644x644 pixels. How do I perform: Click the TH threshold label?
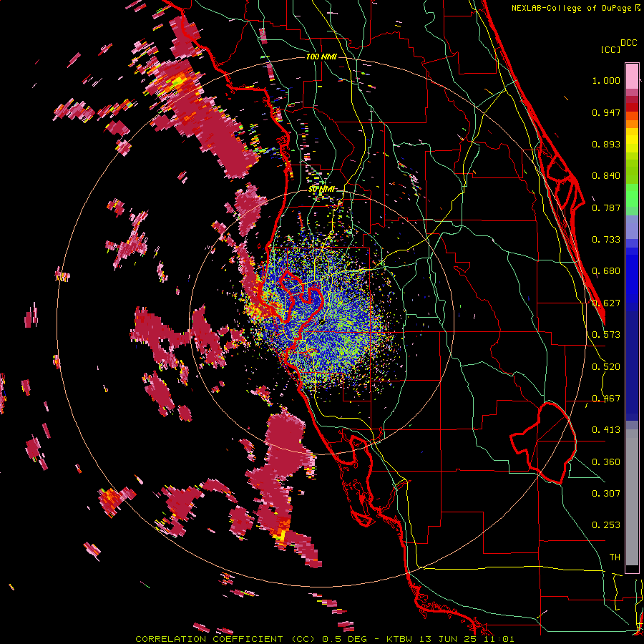[615, 557]
